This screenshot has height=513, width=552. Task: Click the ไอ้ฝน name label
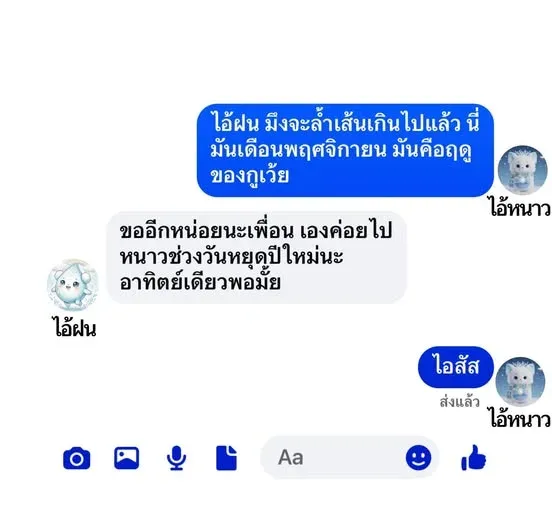click(75, 328)
